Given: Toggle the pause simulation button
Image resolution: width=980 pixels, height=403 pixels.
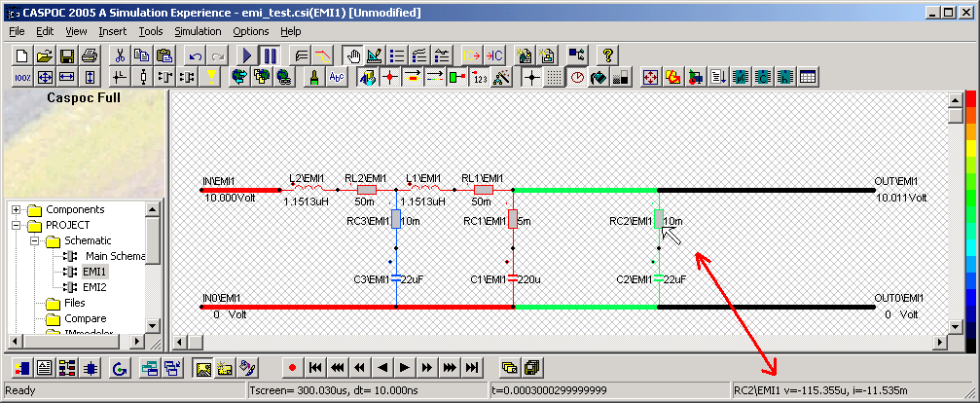Looking at the screenshot, I should click(x=270, y=55).
